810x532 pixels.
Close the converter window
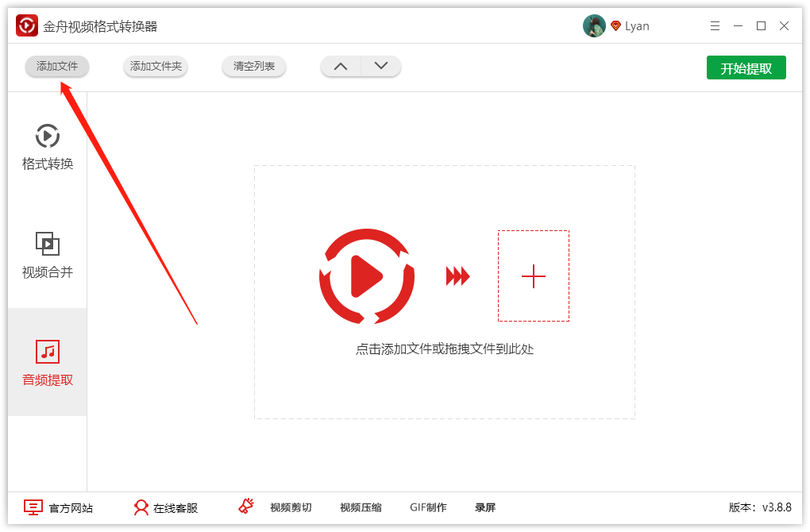point(784,26)
